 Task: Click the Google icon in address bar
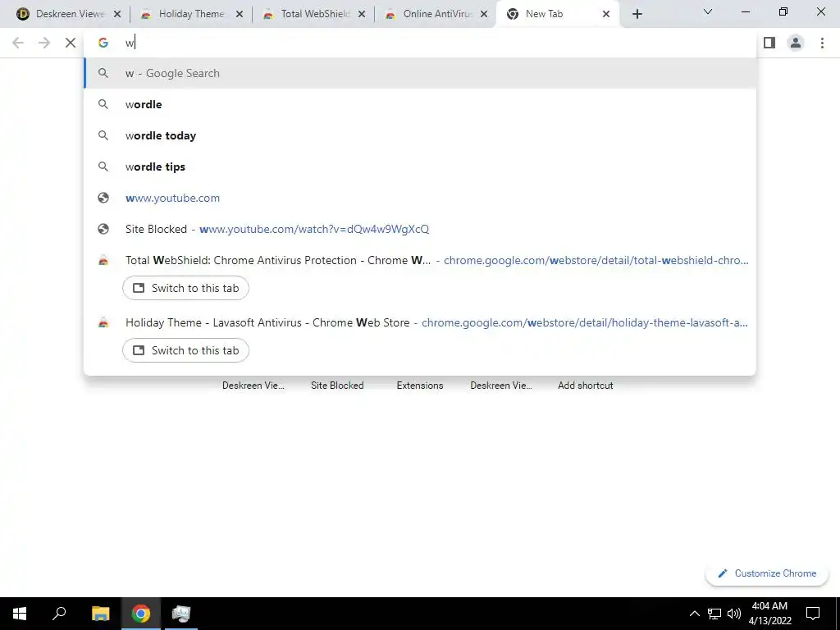[103, 43]
